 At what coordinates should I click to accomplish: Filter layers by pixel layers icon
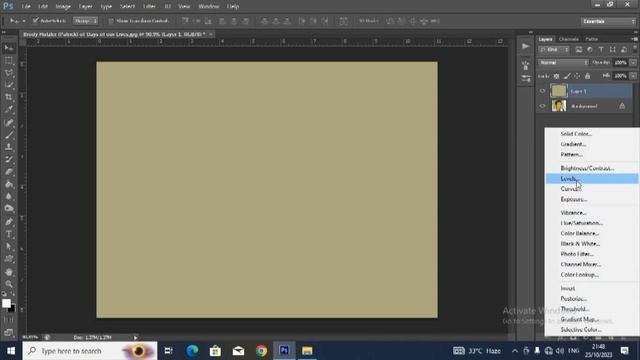[x=579, y=50]
